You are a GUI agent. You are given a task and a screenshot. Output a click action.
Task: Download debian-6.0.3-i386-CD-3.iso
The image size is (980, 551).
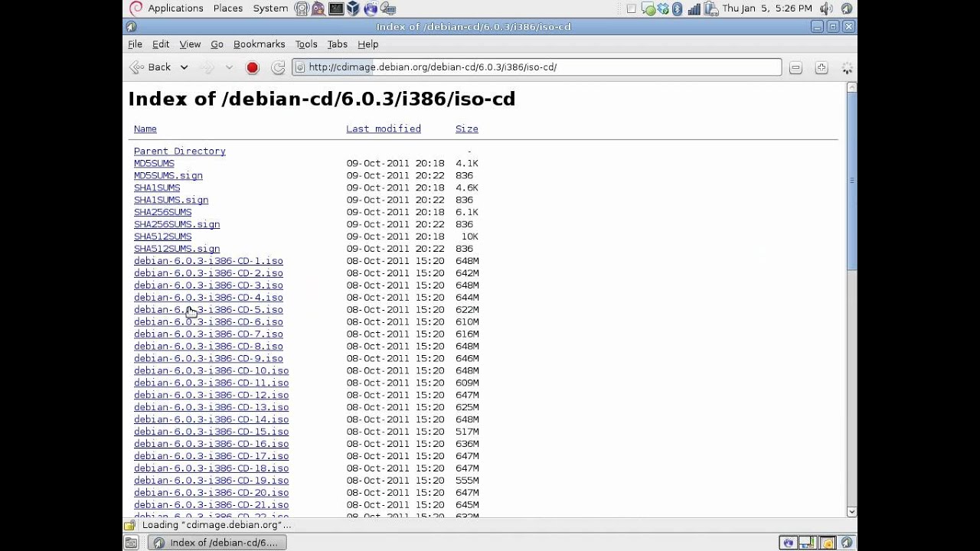(x=208, y=285)
